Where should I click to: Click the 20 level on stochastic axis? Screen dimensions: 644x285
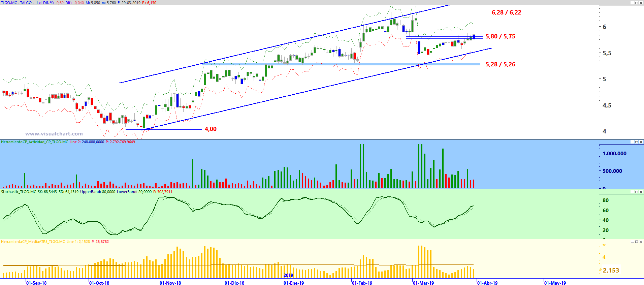[x=606, y=230]
